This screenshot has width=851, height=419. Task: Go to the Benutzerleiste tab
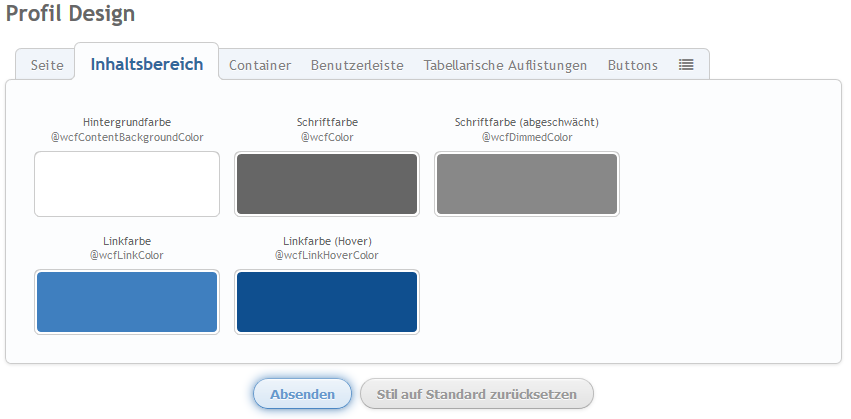coord(357,65)
